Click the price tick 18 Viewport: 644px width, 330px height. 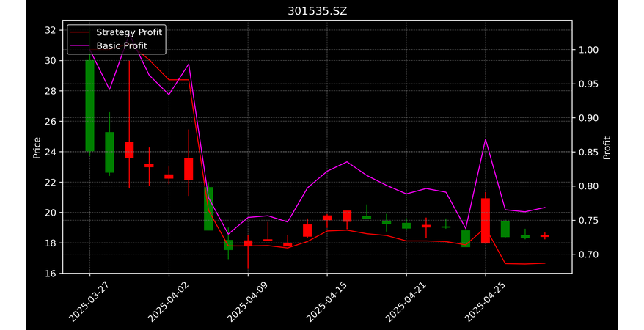(51, 243)
